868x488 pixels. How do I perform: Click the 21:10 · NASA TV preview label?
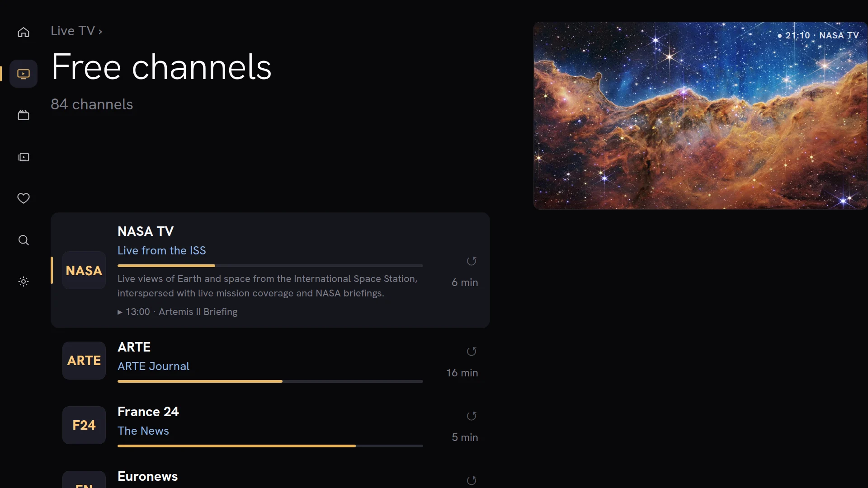click(818, 35)
